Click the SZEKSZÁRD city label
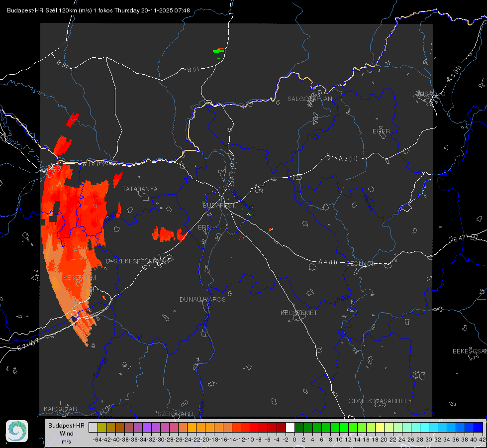 click(x=176, y=414)
